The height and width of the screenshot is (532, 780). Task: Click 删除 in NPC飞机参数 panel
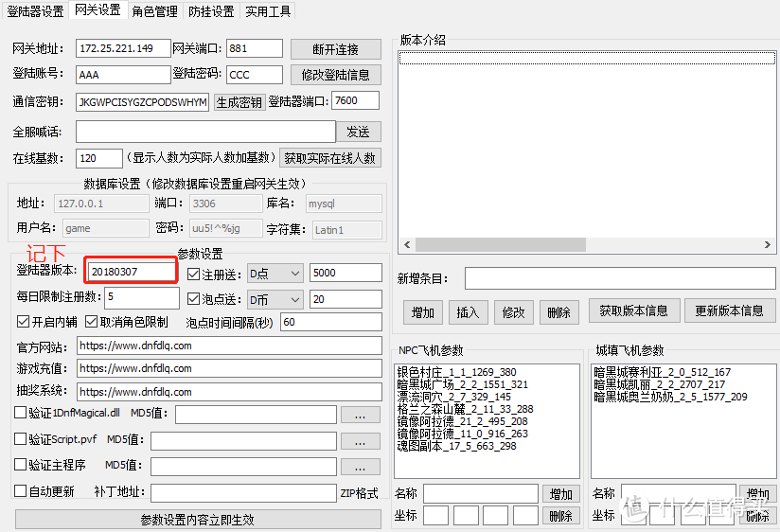point(561,516)
